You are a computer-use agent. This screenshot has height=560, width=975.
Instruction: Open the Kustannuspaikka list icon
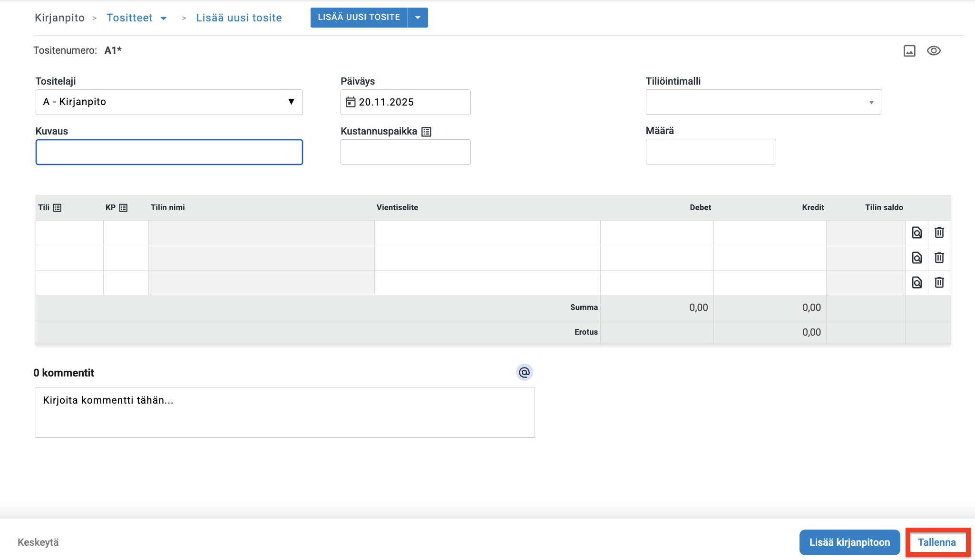426,132
